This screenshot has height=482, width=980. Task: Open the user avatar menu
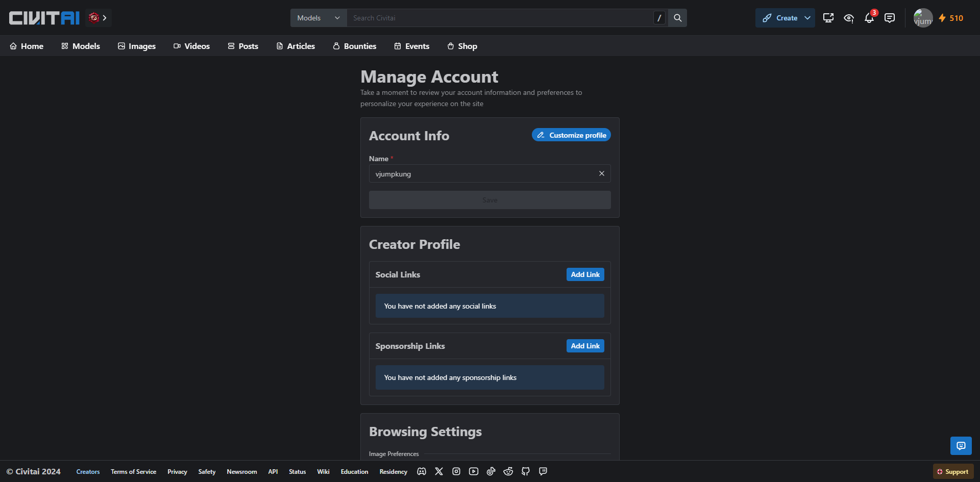[x=923, y=18]
